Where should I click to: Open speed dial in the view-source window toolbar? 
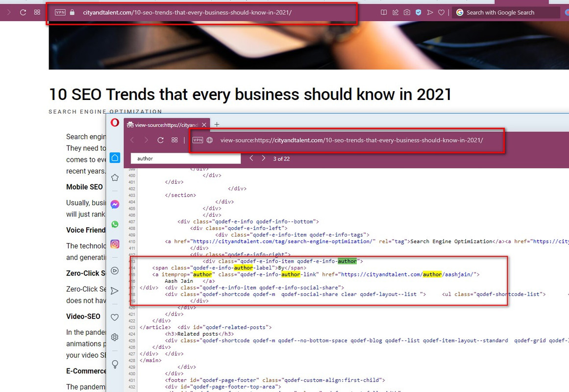[174, 140]
